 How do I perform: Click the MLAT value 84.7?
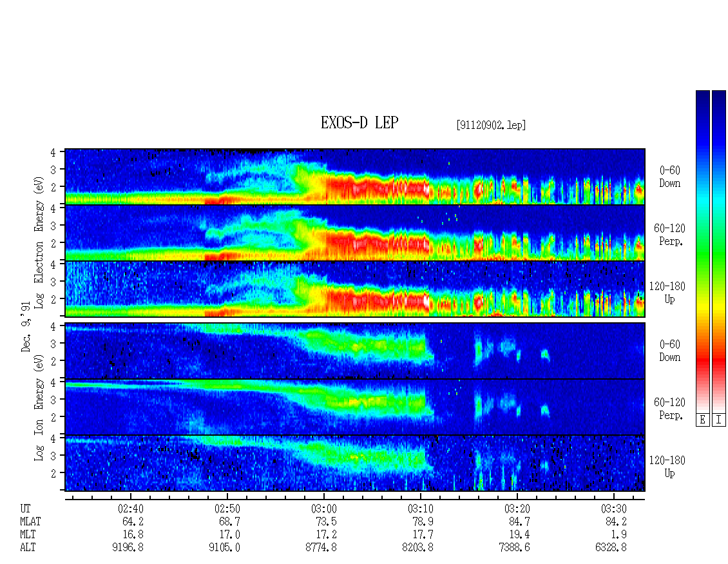click(x=519, y=521)
